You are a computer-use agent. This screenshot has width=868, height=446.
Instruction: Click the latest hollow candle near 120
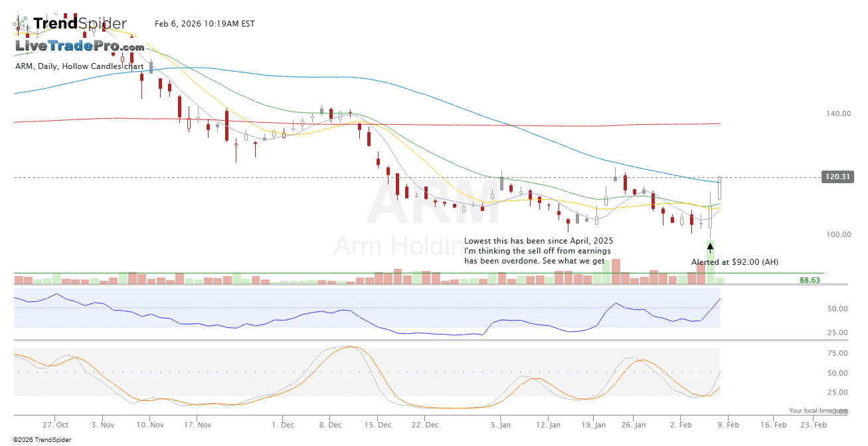click(720, 190)
